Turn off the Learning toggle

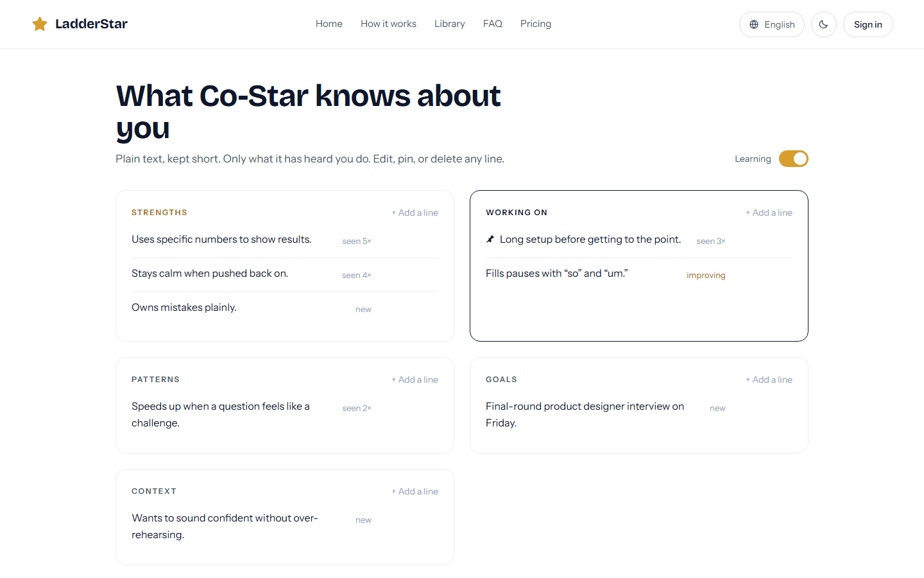pos(794,159)
